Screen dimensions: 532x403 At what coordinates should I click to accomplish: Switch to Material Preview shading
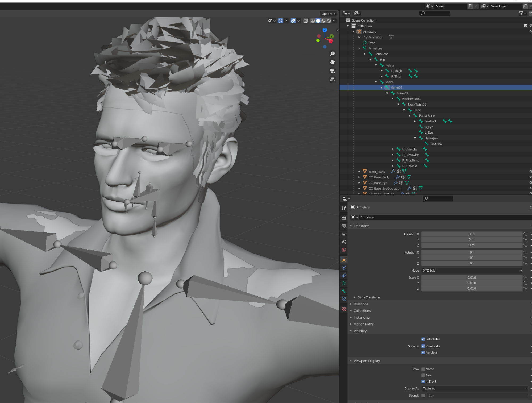pos(323,21)
